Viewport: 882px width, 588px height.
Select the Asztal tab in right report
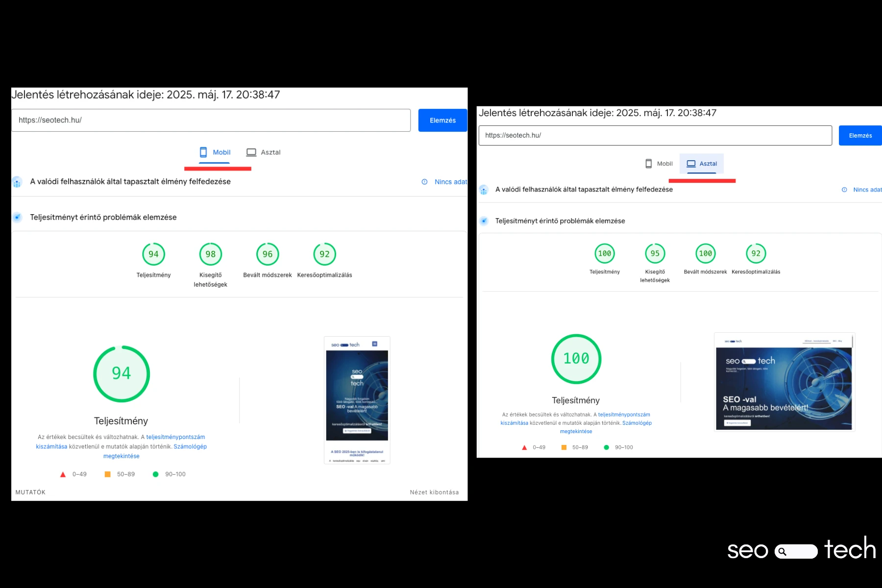coord(702,164)
